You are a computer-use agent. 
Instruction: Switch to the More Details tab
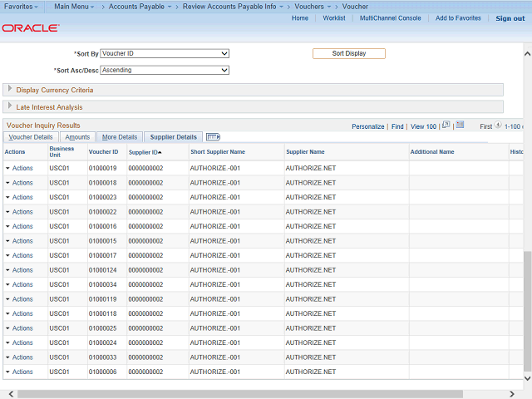[120, 137]
